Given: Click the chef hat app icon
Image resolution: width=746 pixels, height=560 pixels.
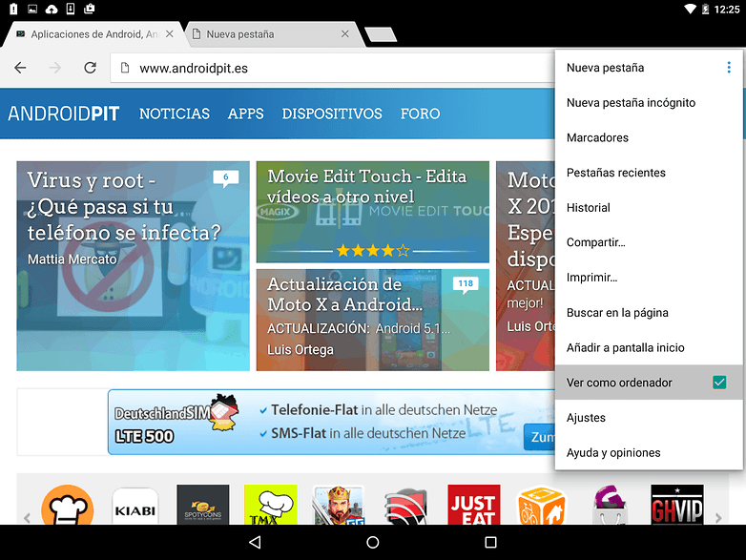Looking at the screenshot, I should click(x=67, y=506).
